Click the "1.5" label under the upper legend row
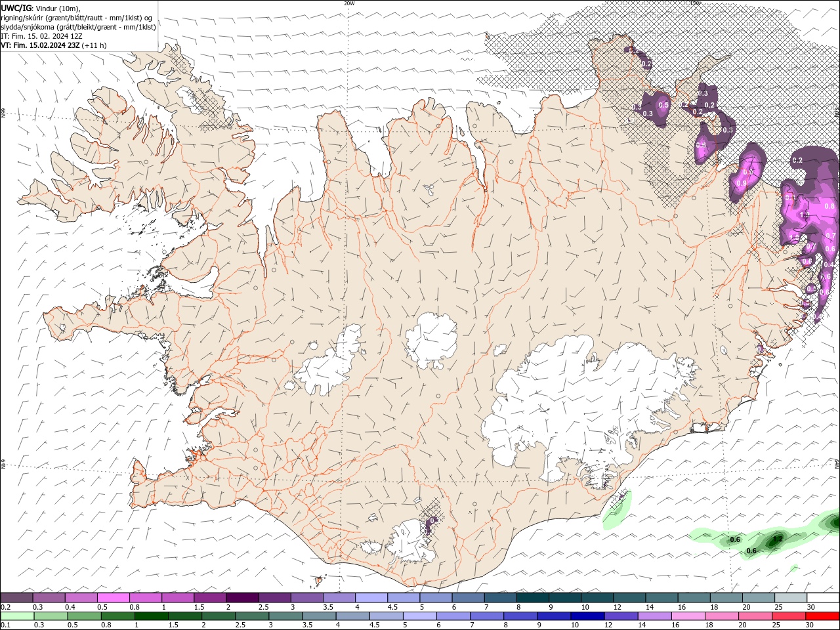This screenshot has width=840, height=630. pos(198,607)
